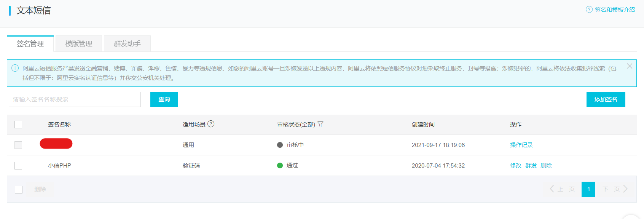Tick the checkbox for 小信PHP row
Screen dimensions: 644x219
tap(18, 166)
